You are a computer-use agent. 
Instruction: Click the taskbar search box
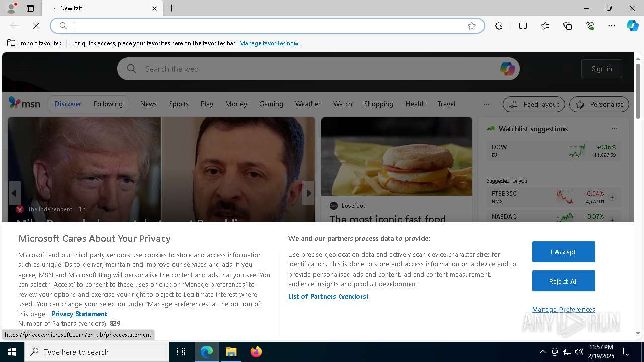[x=97, y=352]
